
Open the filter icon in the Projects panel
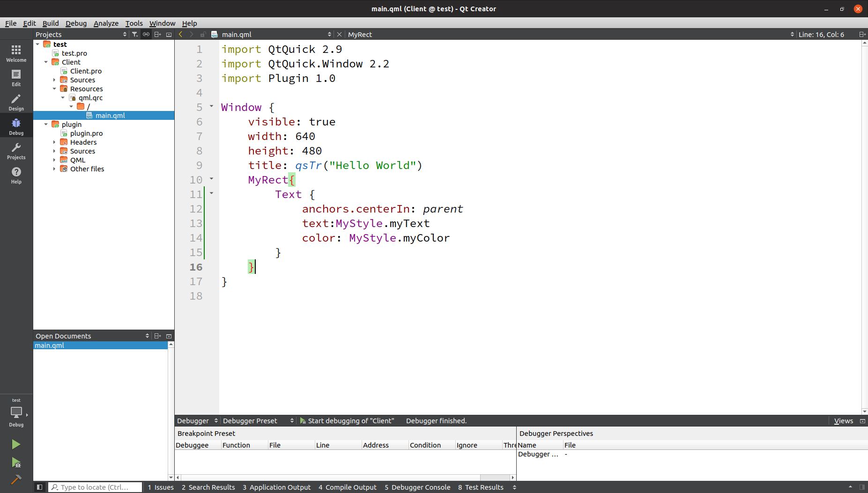[x=135, y=34]
